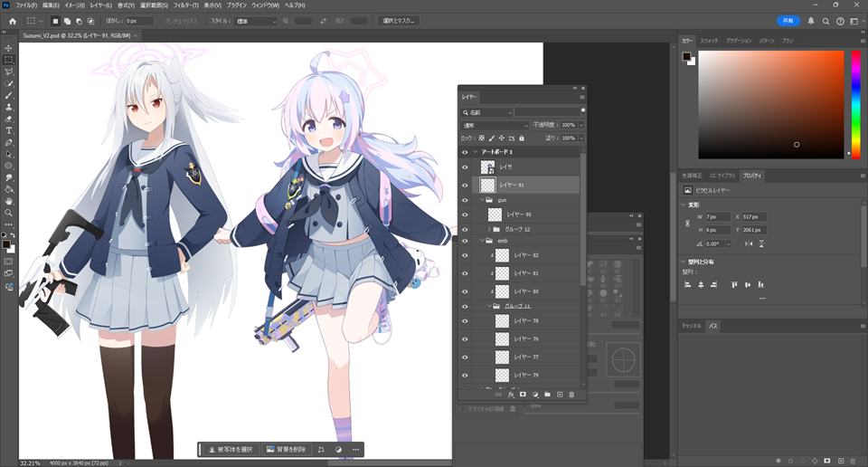Click the rainbow hue slider strip

point(855,104)
